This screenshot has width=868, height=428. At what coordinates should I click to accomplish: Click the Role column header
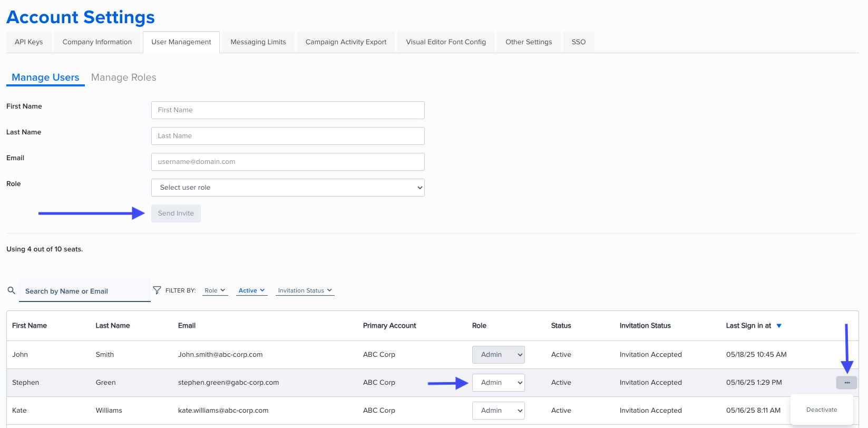click(x=479, y=326)
